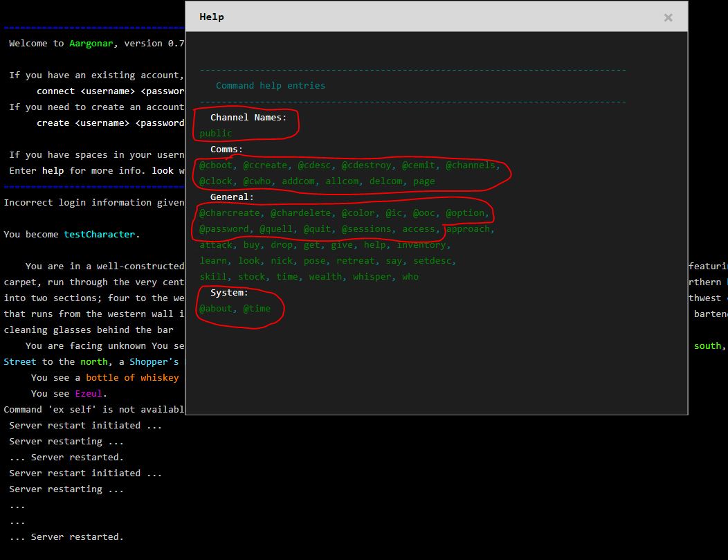
Task: Open the @quit help entry
Action: point(317,229)
